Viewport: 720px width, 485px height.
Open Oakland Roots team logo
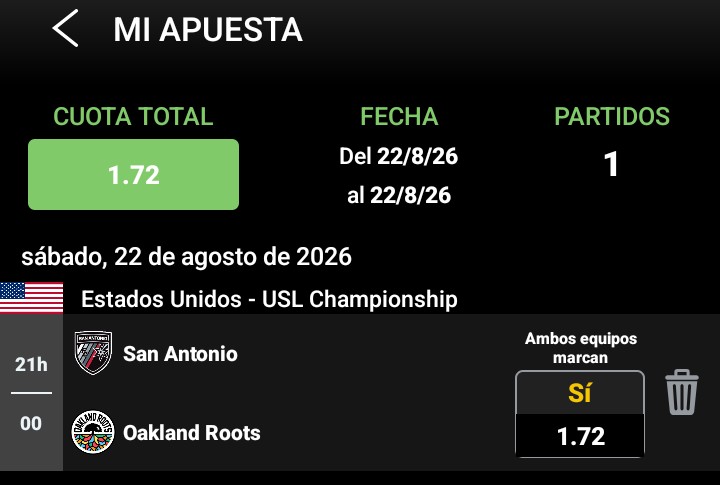(93, 432)
